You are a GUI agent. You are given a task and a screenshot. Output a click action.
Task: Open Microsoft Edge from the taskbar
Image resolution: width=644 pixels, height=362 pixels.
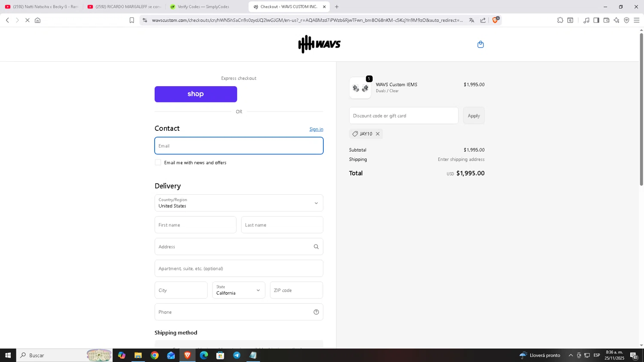coord(204,355)
